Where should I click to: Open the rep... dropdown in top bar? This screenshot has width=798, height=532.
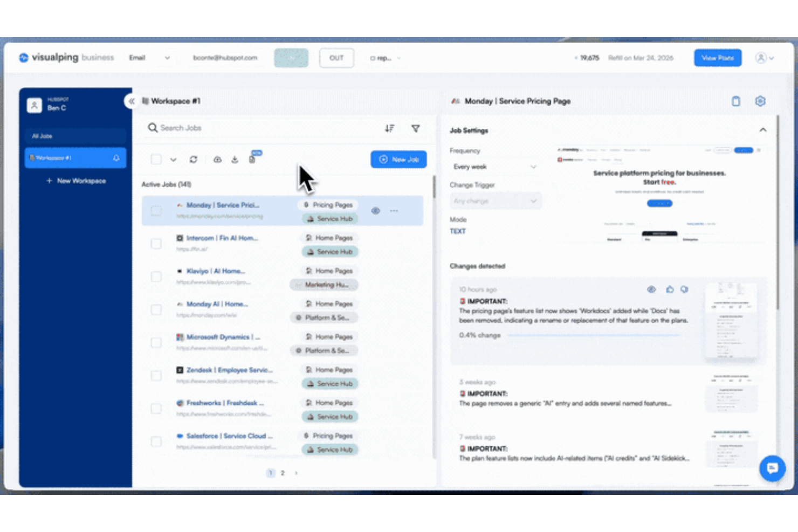tap(386, 58)
